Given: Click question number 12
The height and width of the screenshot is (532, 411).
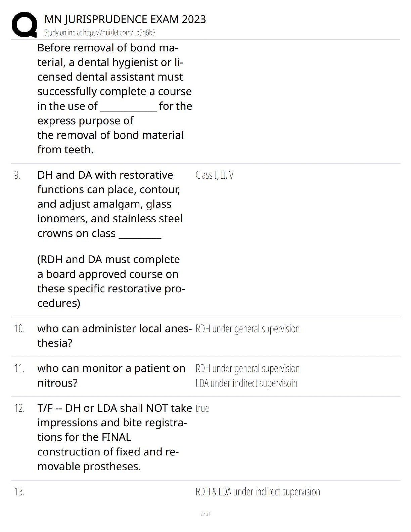Looking at the screenshot, I should [x=19, y=408].
